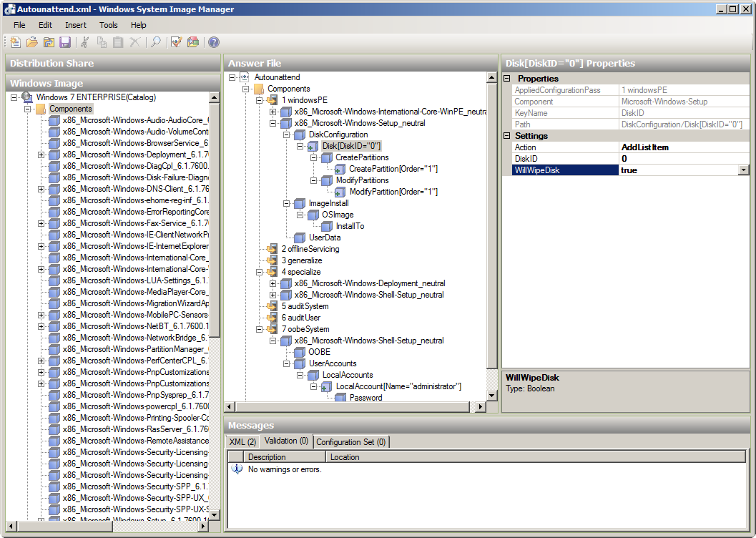Image resolution: width=756 pixels, height=538 pixels.
Task: Click the DiskID value field
Action: pos(684,159)
